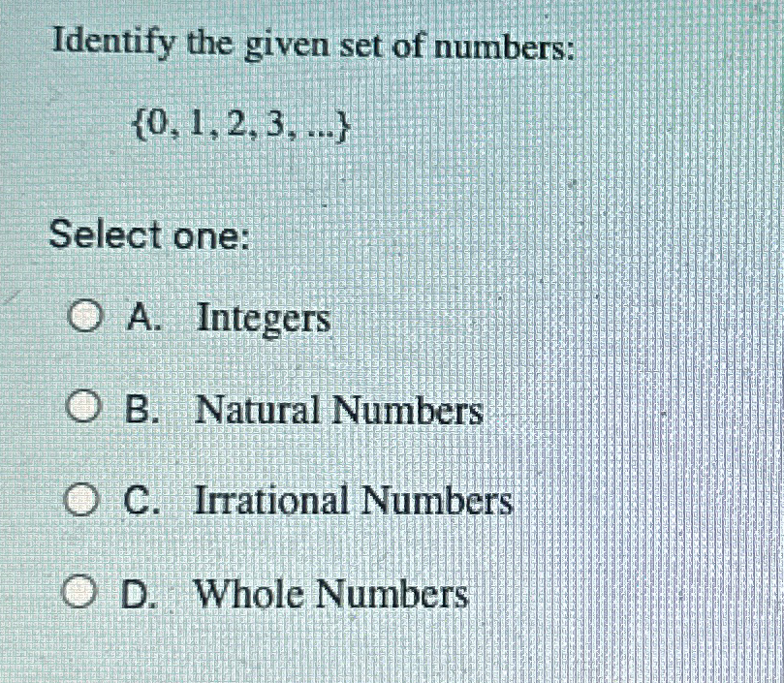Click the option labeled B
The height and width of the screenshot is (683, 784).
click(138, 408)
